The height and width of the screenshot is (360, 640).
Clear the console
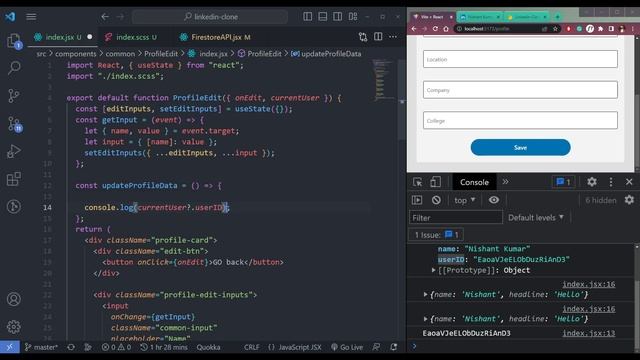point(436,200)
